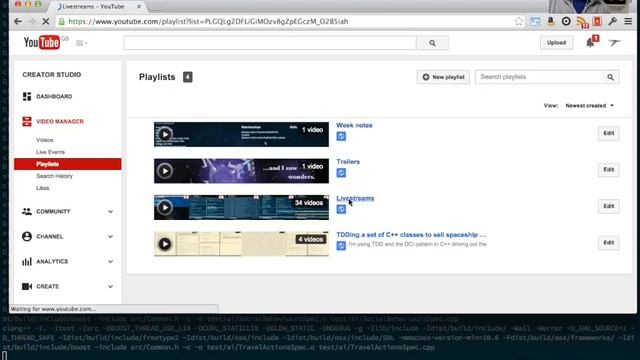The width and height of the screenshot is (640, 360).
Task: Click the Channel person icon
Action: point(27,236)
